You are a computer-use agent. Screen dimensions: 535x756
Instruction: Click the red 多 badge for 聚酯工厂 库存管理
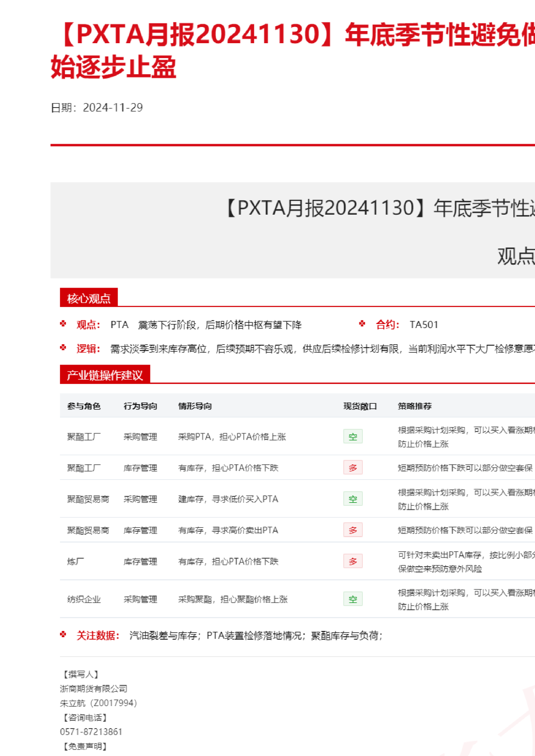coord(353,468)
